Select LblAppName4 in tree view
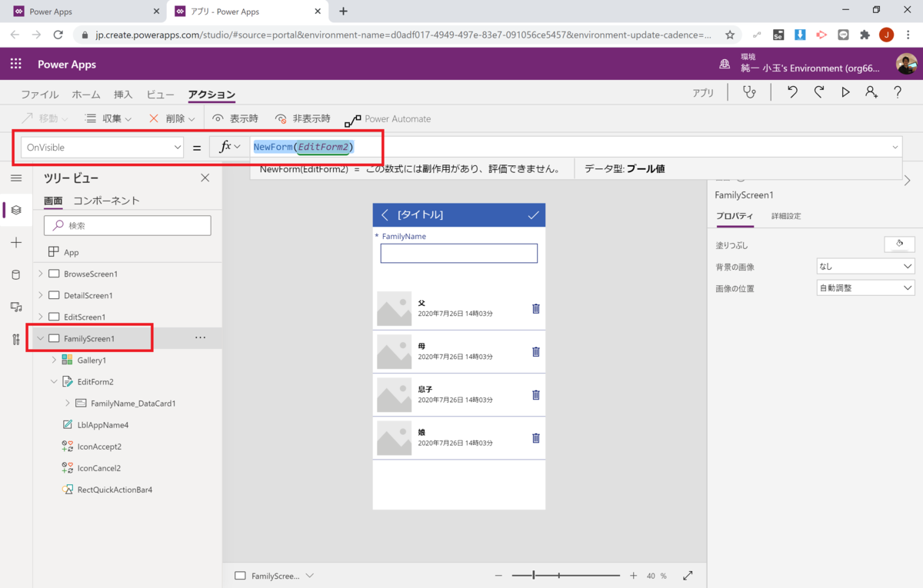Screen dimensions: 923x588 [x=103, y=424]
